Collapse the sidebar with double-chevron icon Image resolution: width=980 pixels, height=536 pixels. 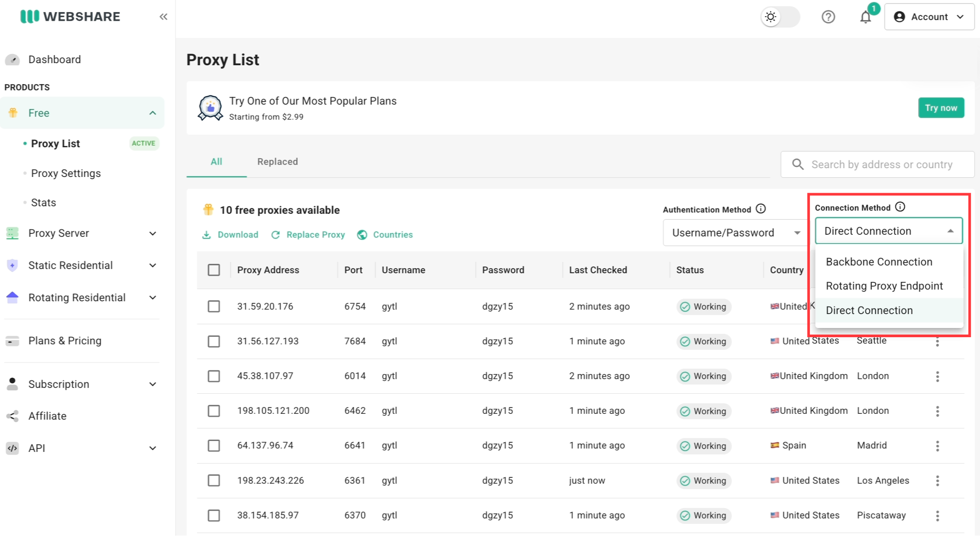coord(163,17)
